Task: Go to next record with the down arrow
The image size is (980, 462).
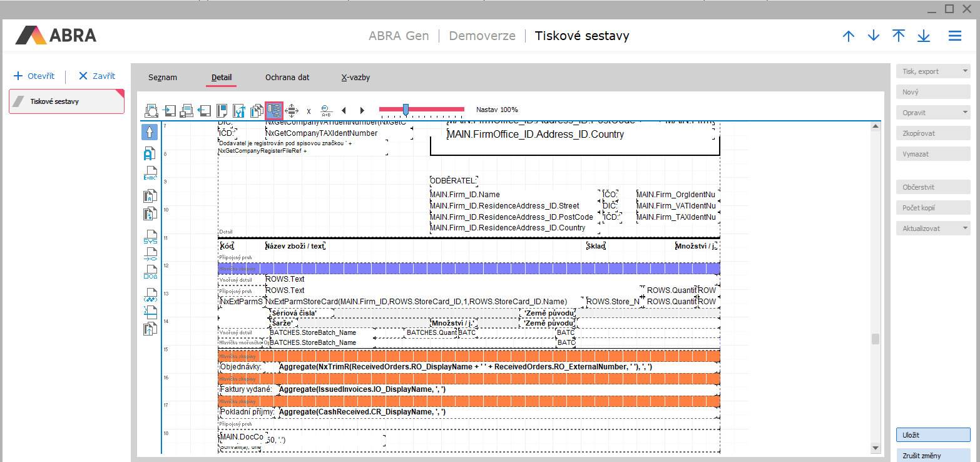Action: (874, 36)
